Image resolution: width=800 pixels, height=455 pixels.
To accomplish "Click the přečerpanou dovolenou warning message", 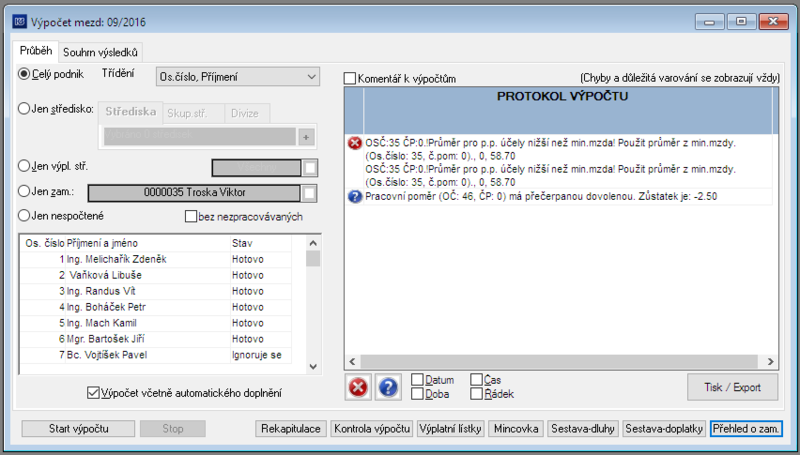I will coord(541,196).
